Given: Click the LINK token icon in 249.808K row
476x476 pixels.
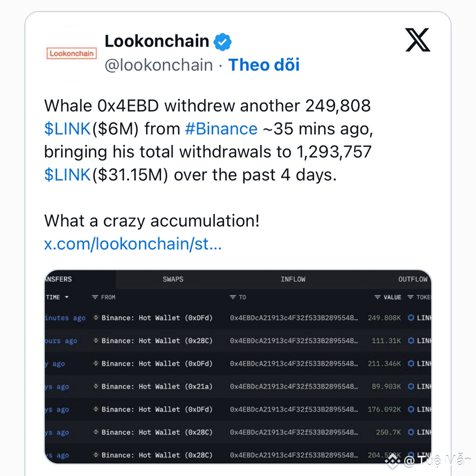Looking at the screenshot, I should pyautogui.click(x=410, y=318).
